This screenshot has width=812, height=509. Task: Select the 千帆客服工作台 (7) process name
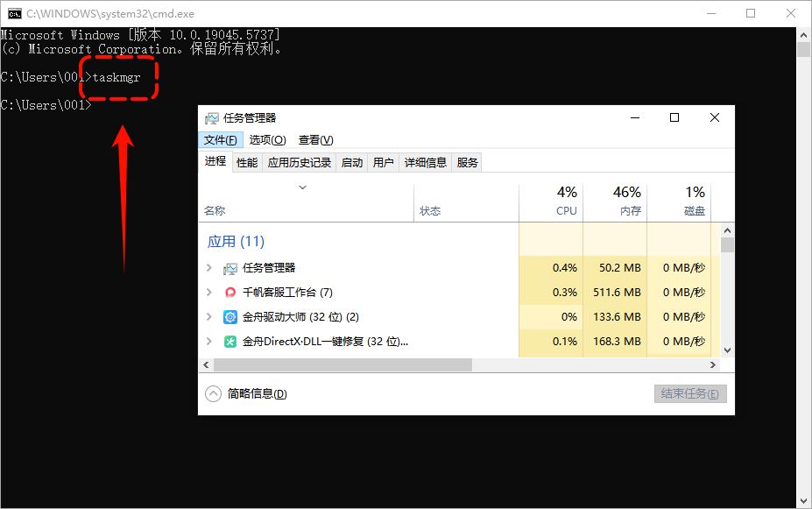[x=287, y=293]
